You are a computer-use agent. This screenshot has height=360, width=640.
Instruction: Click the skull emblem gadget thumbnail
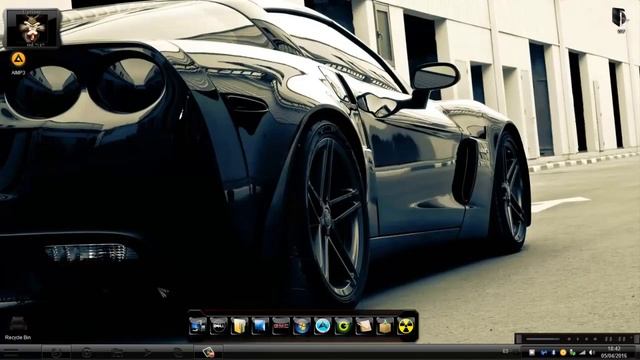(x=32, y=29)
